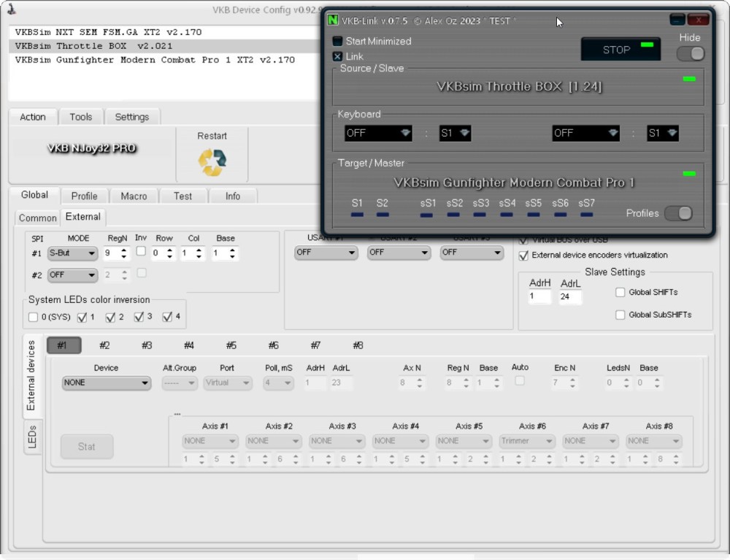
Task: Click the Target / Master green status LED
Action: [688, 174]
